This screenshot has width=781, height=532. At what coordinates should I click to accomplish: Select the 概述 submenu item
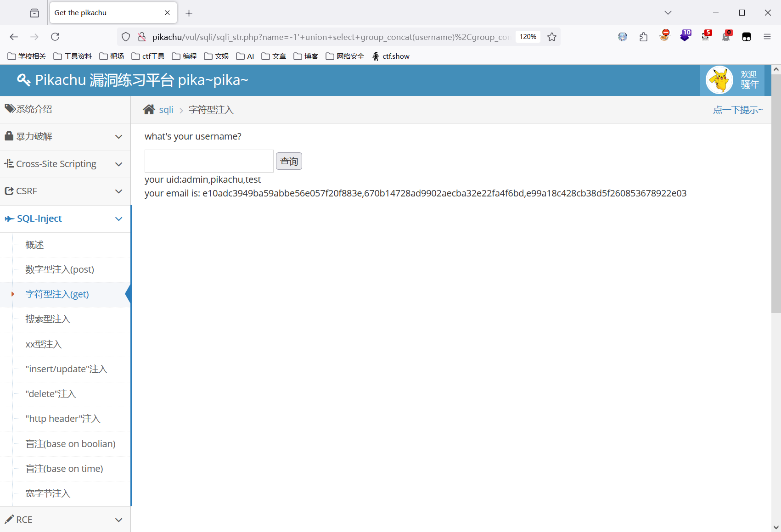[65, 245]
